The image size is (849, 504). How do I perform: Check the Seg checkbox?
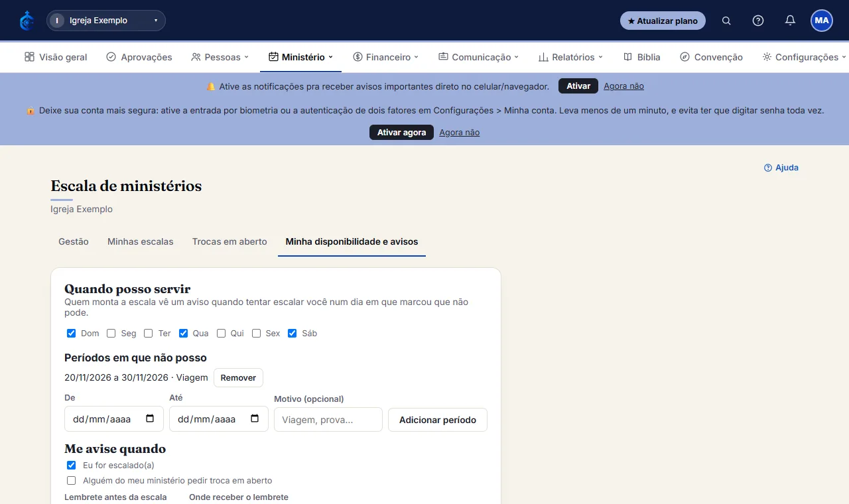pos(111,333)
